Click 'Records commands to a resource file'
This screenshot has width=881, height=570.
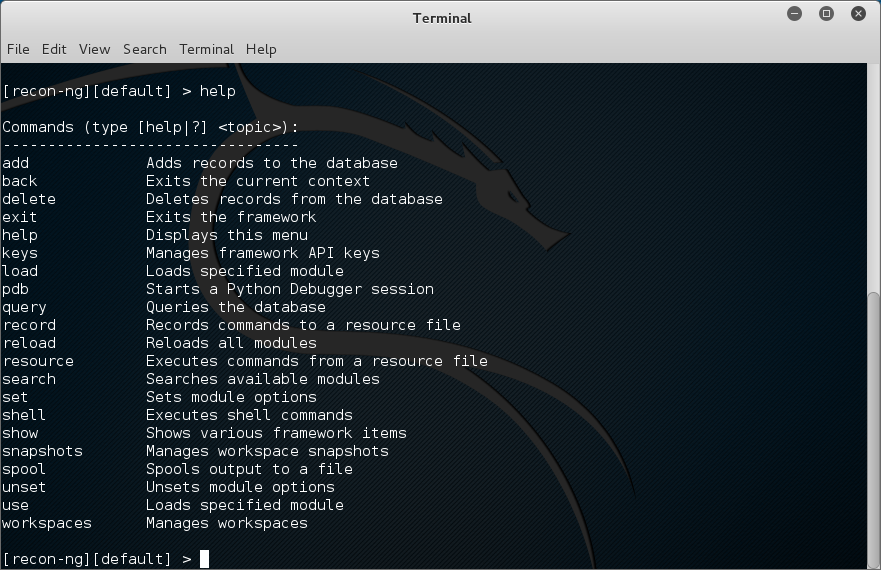click(303, 325)
